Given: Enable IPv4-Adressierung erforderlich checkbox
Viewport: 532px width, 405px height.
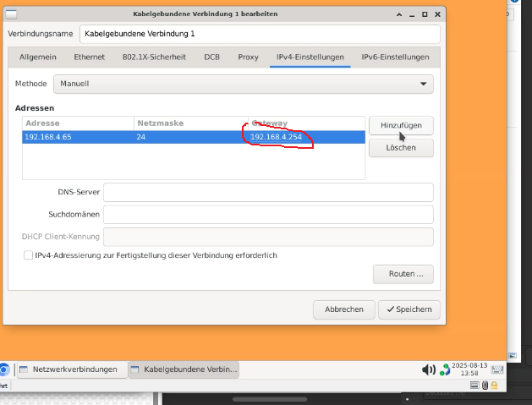Looking at the screenshot, I should click(29, 255).
